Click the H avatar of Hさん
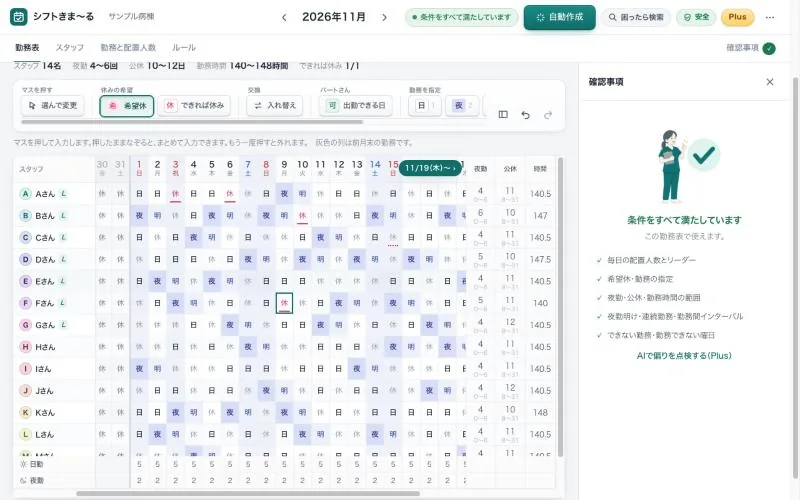 [26, 347]
